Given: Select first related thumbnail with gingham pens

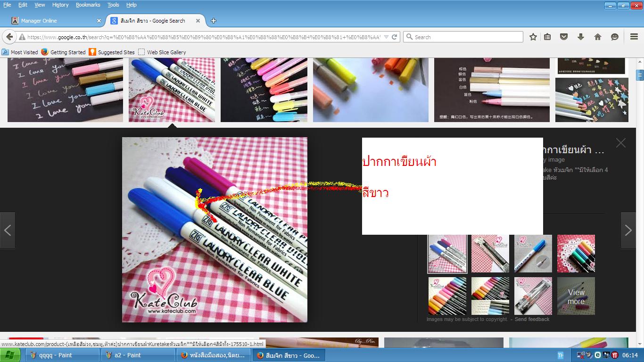Looking at the screenshot, I should point(447,254).
